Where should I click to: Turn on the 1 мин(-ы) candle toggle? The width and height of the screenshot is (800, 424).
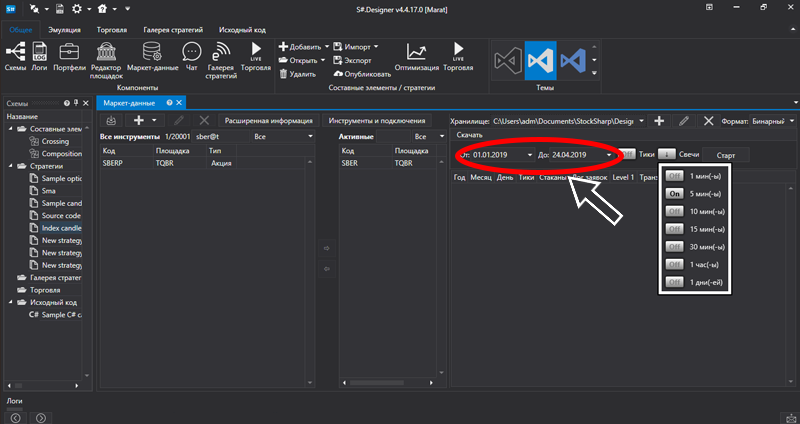coord(675,175)
